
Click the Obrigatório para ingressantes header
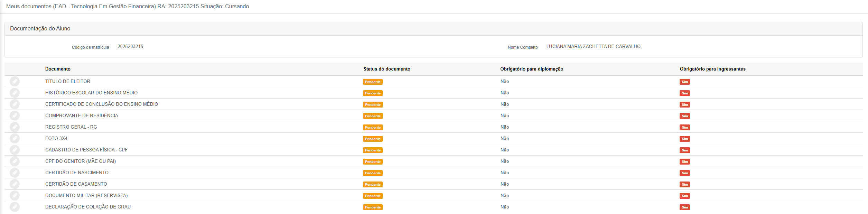point(712,69)
